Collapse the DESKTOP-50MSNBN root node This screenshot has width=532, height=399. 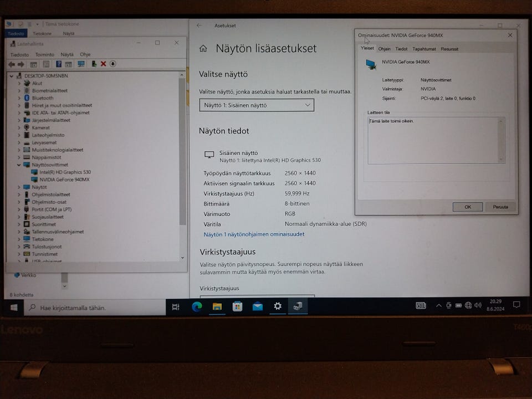click(x=12, y=76)
